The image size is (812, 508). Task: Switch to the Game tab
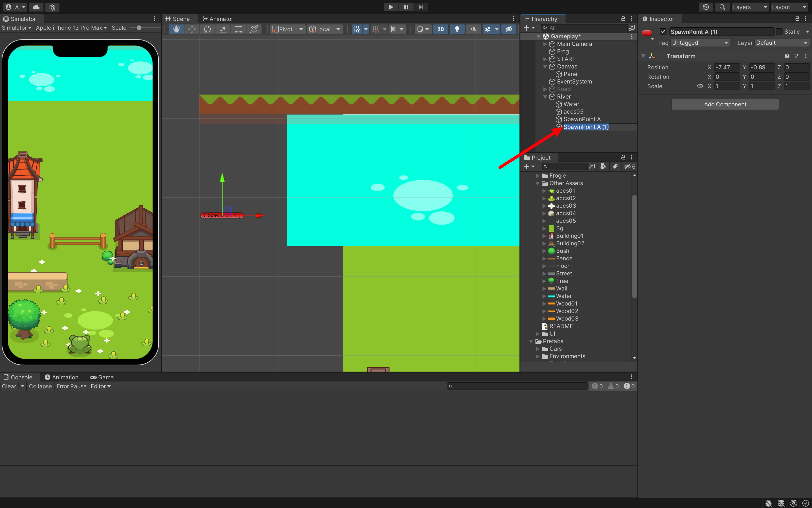pos(102,377)
